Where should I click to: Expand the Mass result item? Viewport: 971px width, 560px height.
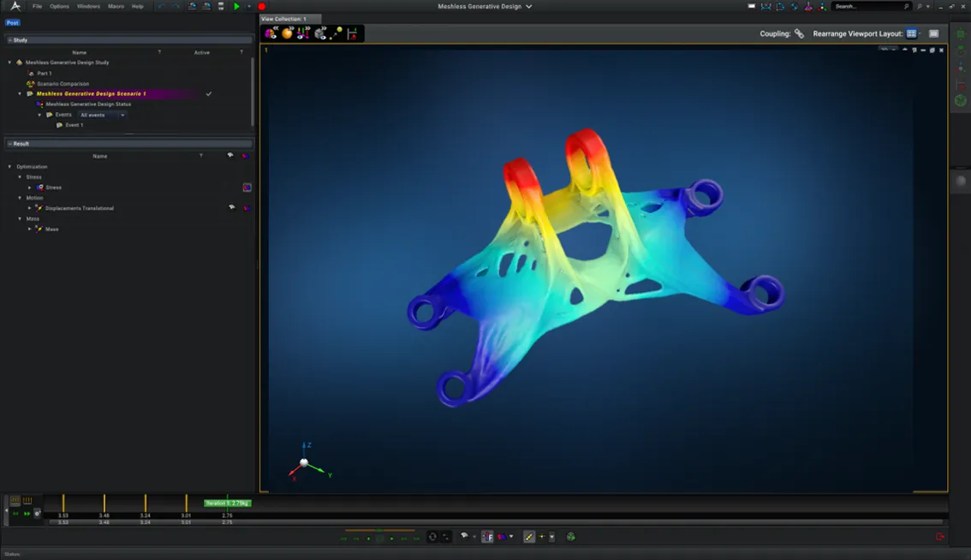(x=30, y=229)
